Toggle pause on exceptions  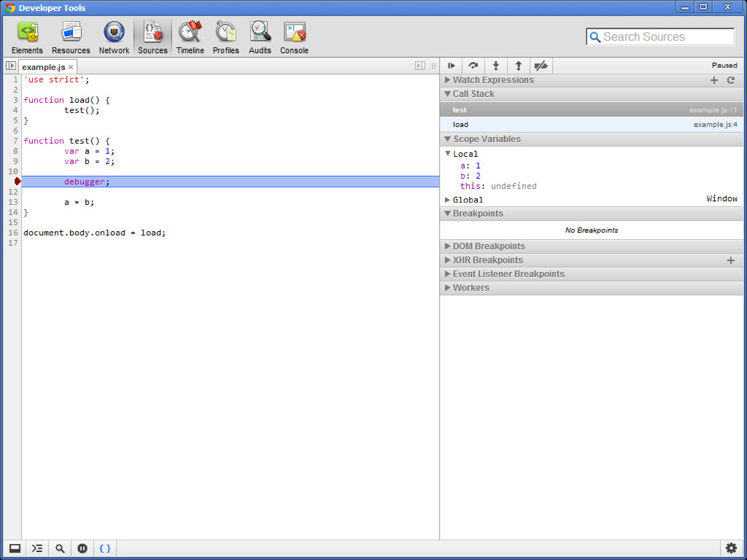[82, 548]
